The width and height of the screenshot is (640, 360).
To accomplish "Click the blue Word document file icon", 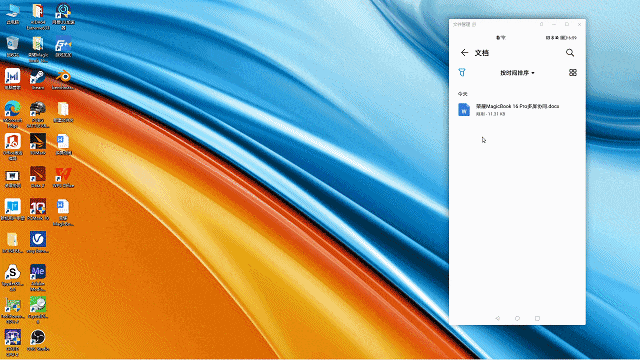I will coord(464,110).
